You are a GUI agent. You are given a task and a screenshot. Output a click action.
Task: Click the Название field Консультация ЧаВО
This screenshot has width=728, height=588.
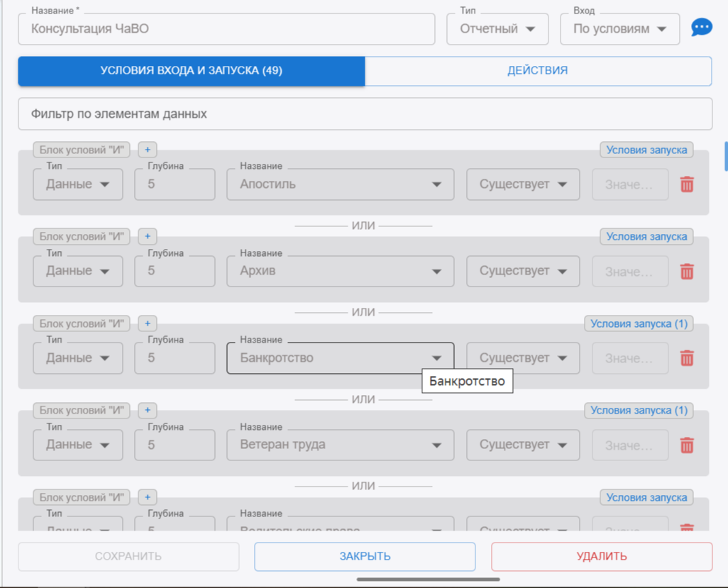coord(226,29)
